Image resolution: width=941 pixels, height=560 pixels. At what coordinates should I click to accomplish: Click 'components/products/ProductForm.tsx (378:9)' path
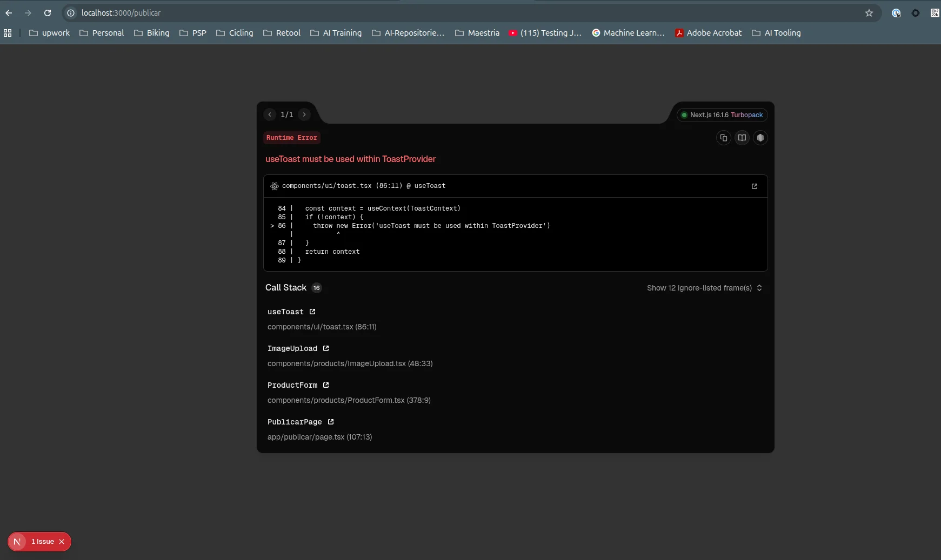click(349, 400)
